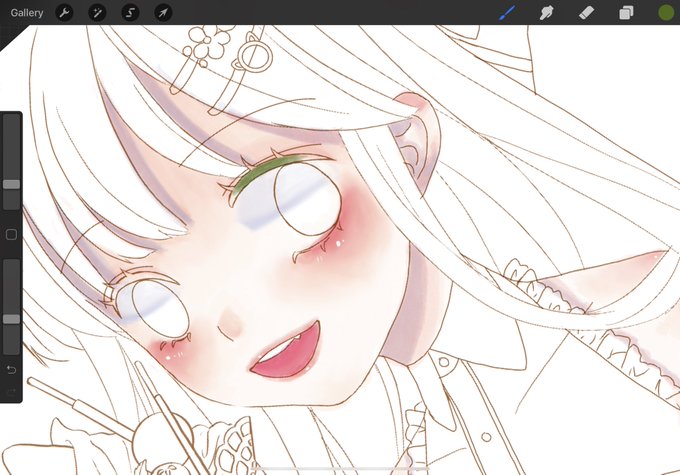Adjust the brush opacity slider handle
This screenshot has width=680, height=475.
click(12, 319)
